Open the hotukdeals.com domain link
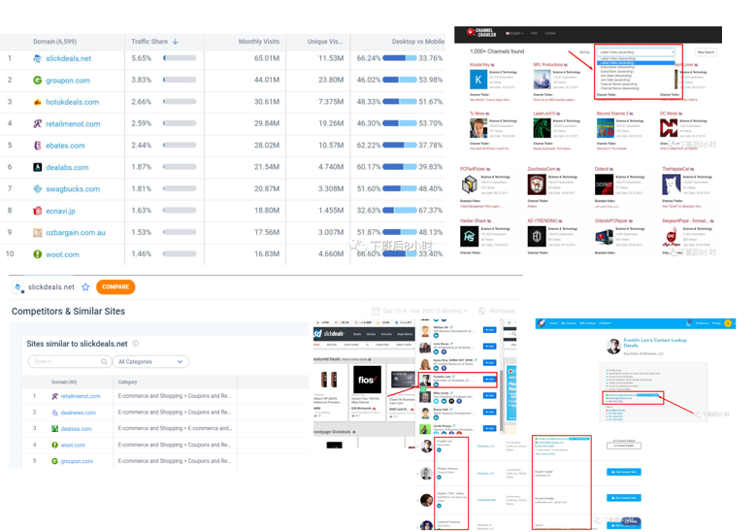Viewport: 756px width, 532px height. (x=73, y=102)
